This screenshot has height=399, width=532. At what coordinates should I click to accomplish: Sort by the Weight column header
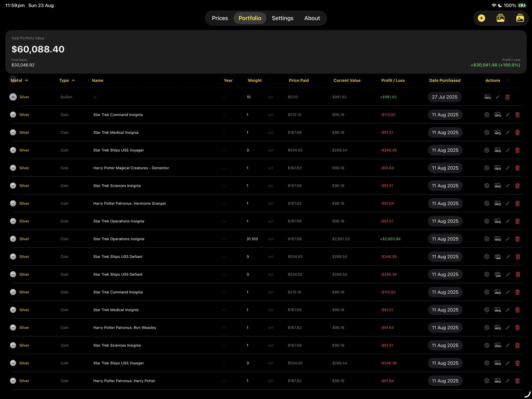[255, 80]
